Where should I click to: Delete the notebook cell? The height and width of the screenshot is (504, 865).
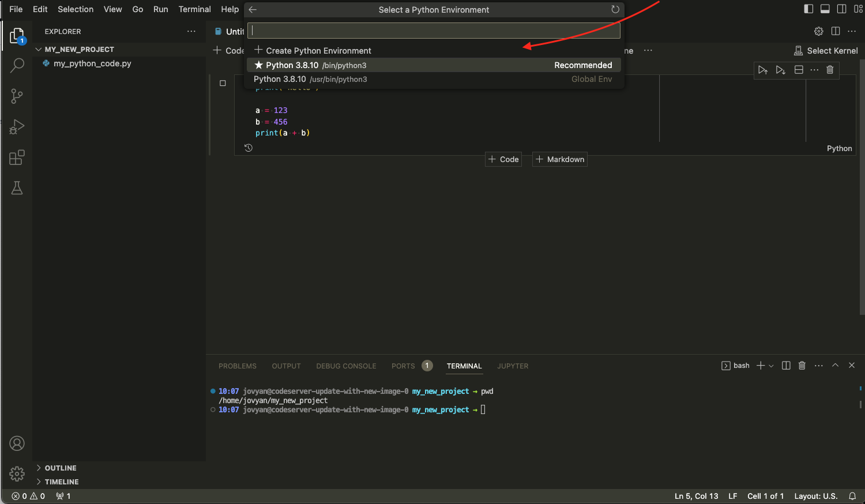[x=830, y=70]
